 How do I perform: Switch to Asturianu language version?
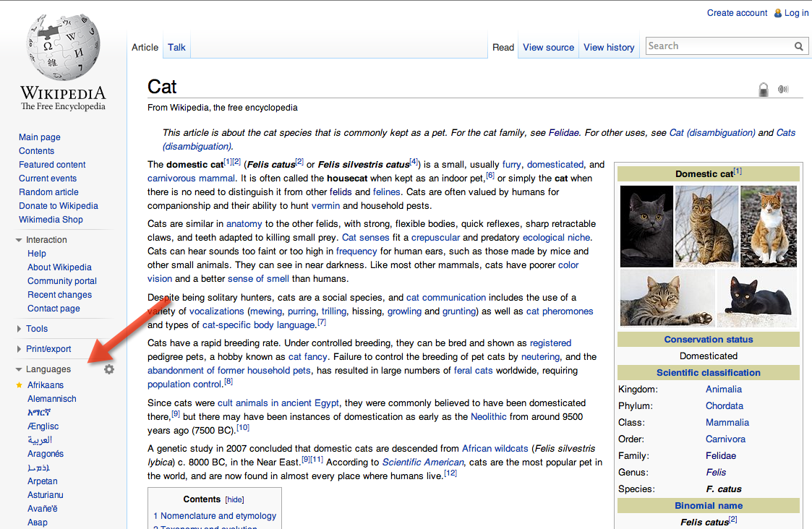pyautogui.click(x=46, y=495)
